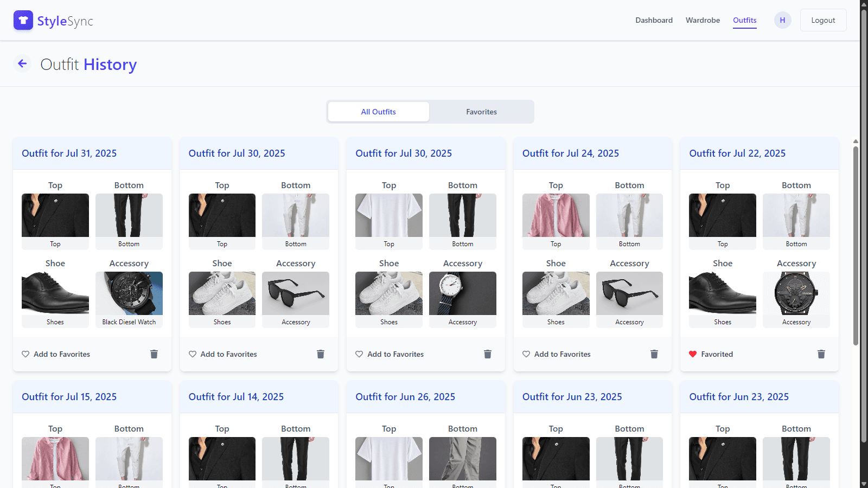868x488 pixels.
Task: Add Jul 31, 2025 outfit to favorites
Action: tap(56, 354)
